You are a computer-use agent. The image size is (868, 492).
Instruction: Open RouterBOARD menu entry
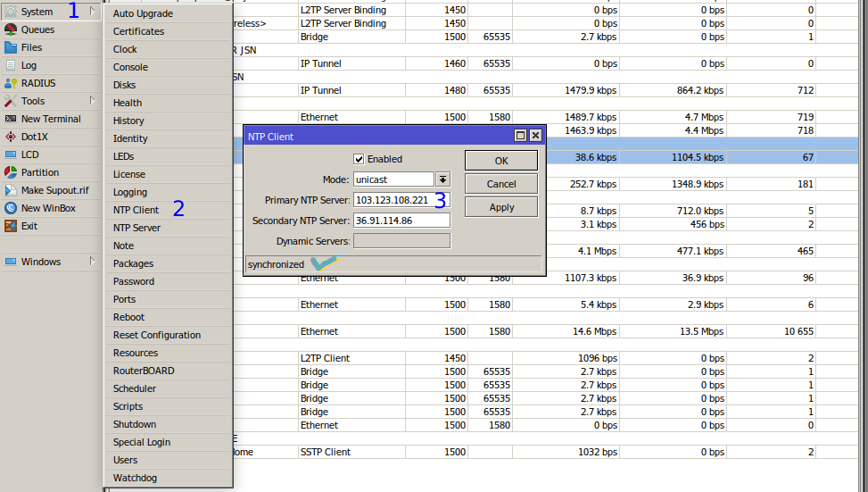point(169,371)
